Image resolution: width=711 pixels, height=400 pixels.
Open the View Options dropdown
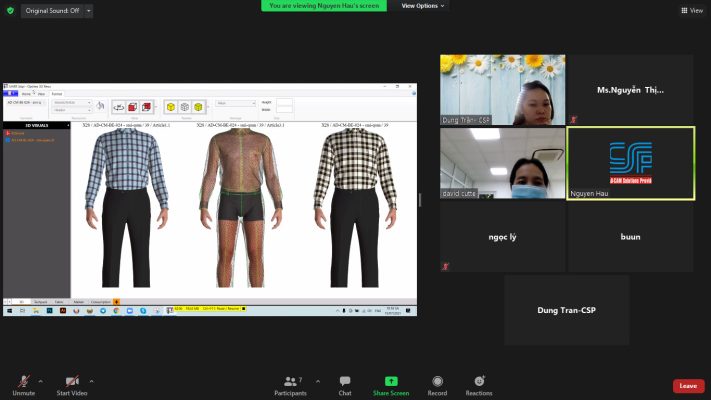pos(423,6)
